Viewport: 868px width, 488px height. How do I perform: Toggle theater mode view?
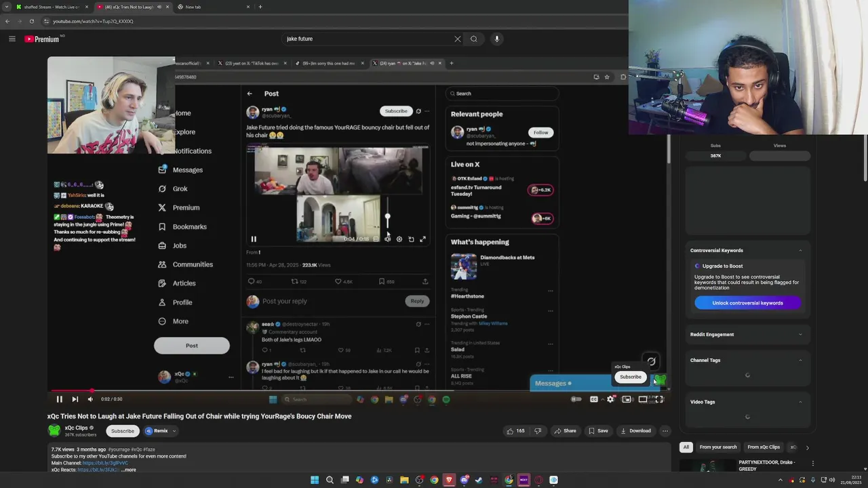(643, 399)
